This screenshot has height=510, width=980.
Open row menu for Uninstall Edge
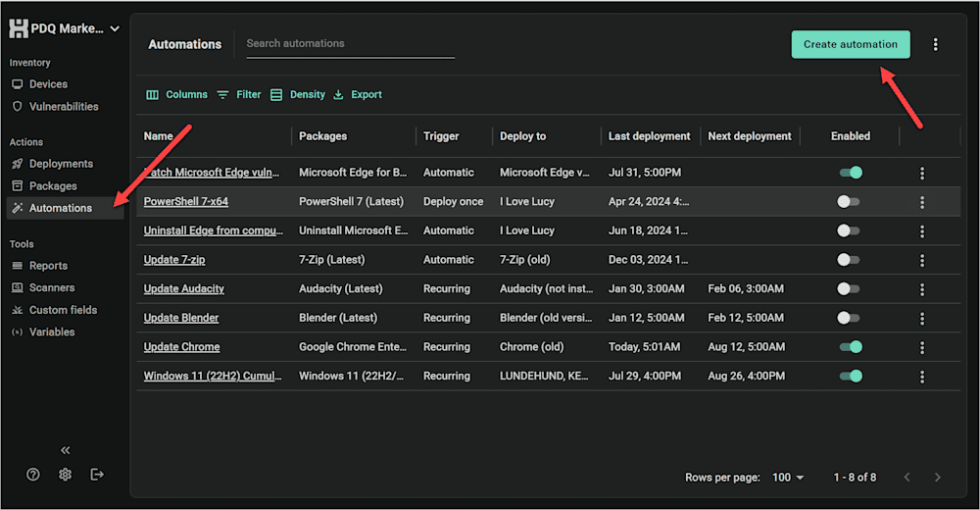922,230
